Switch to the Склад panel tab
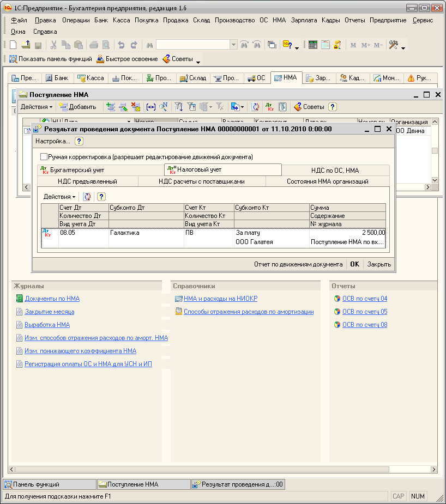Viewport: 446px width, 504px height. point(193,78)
